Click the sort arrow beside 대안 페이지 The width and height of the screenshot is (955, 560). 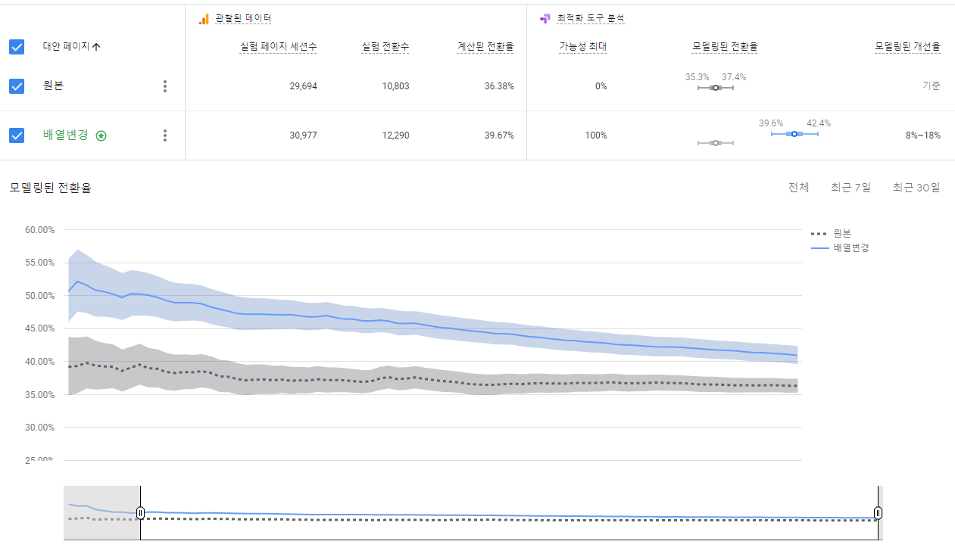pos(96,47)
